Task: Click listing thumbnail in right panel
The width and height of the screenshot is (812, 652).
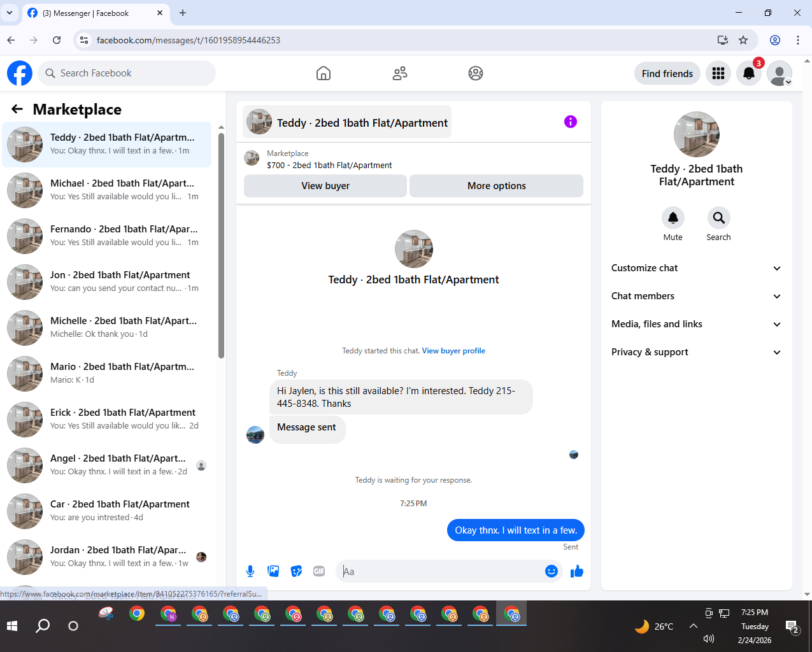Action: (697, 134)
